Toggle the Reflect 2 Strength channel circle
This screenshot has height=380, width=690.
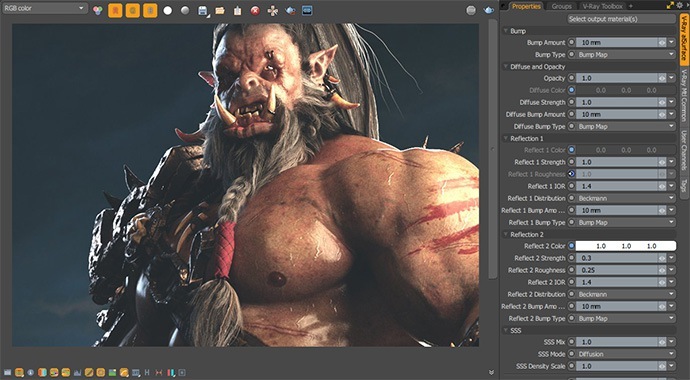pyautogui.click(x=571, y=258)
